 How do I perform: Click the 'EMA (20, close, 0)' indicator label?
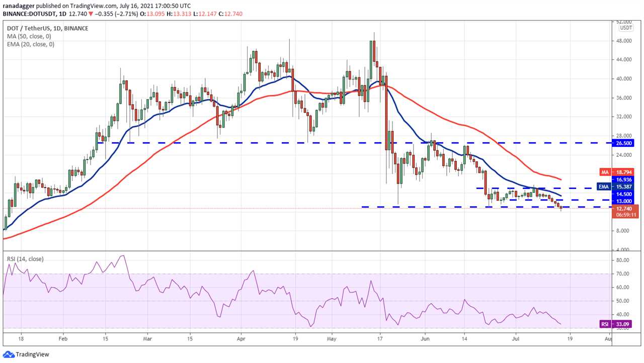tap(31, 44)
